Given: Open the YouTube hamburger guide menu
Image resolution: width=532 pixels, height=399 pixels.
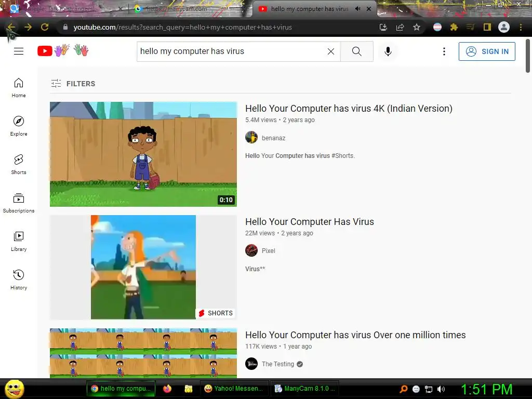Looking at the screenshot, I should tap(19, 51).
